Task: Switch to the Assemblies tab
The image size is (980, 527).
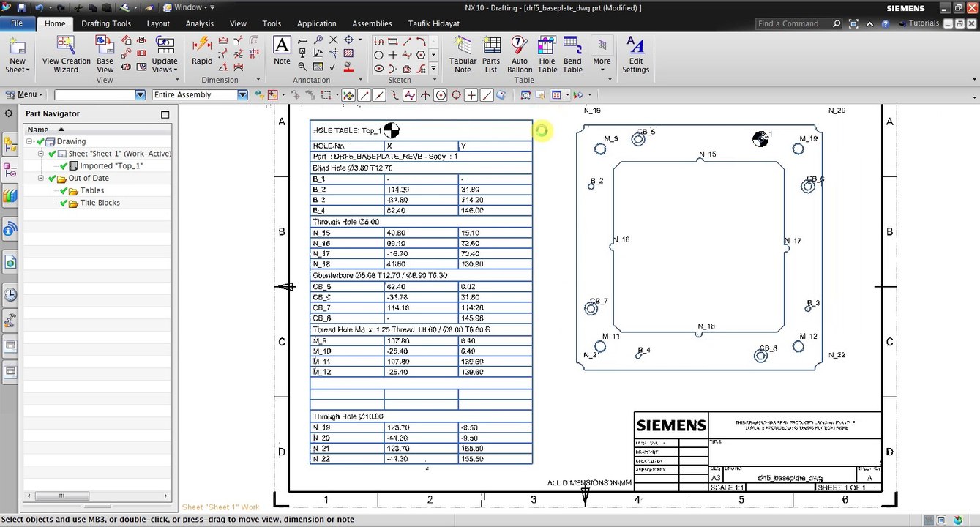Action: point(372,23)
